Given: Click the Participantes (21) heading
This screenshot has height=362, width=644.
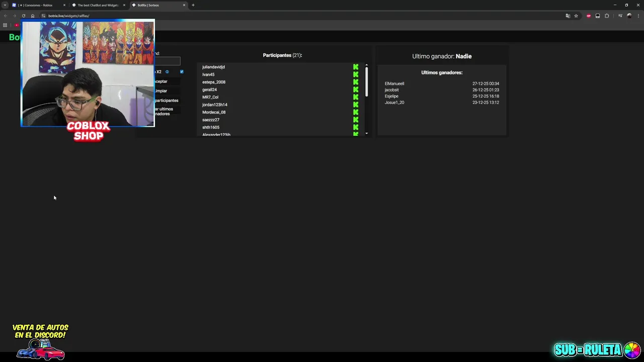Looking at the screenshot, I should (282, 55).
